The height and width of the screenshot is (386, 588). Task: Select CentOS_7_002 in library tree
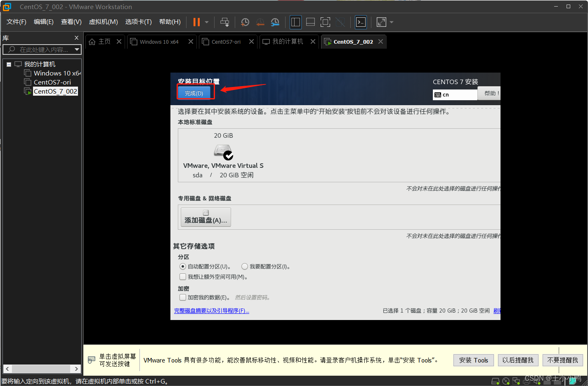click(51, 92)
